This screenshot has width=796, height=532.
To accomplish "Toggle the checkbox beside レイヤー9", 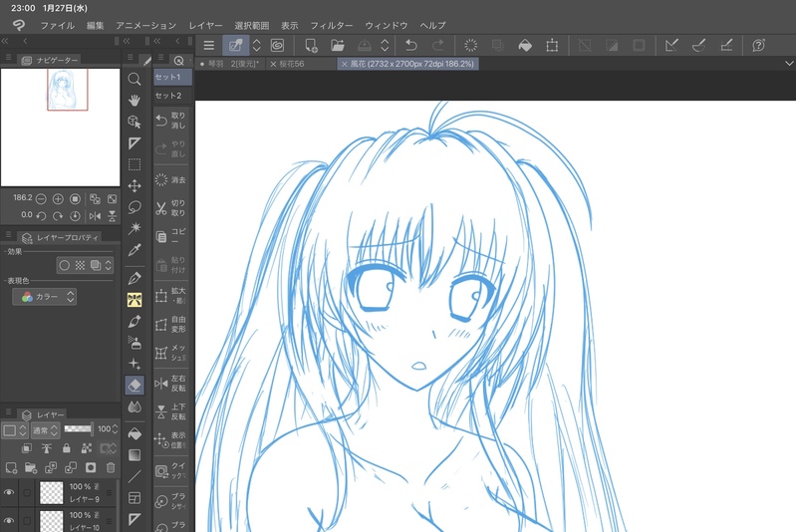I will tap(27, 492).
